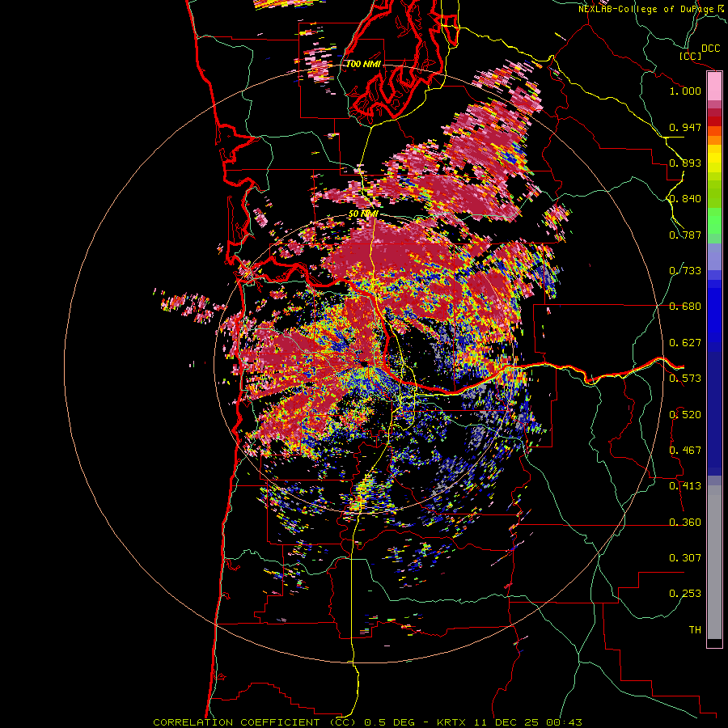The image size is (728, 728).
Task: Click the 0.467 scale value
Action: click(x=685, y=451)
